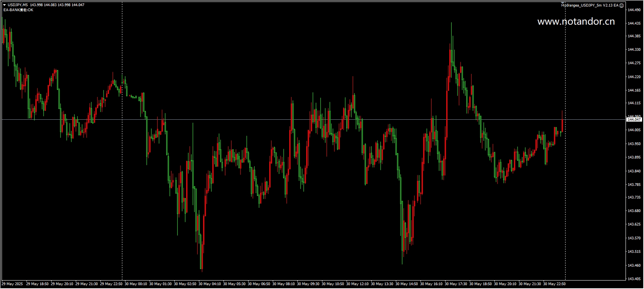Click the 30 May 22:50 time label
This screenshot has height=289, width=644.
click(554, 284)
